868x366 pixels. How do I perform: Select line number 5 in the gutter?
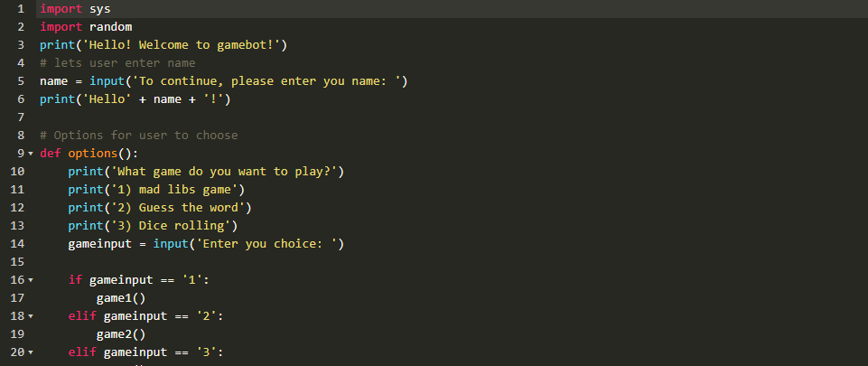coord(20,81)
